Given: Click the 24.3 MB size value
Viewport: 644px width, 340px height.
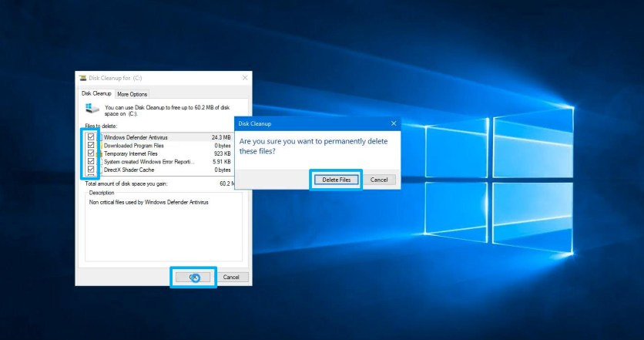Looking at the screenshot, I should (x=221, y=137).
